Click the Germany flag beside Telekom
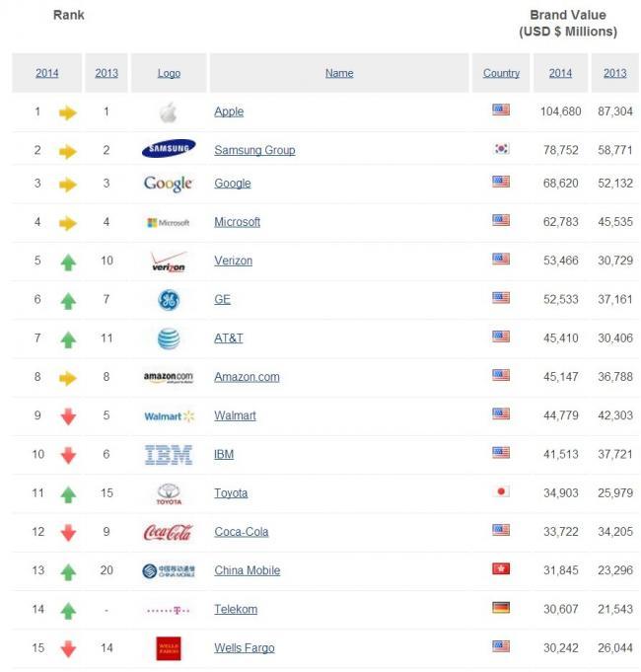Viewport: 641px width, 672px height. coord(501,608)
